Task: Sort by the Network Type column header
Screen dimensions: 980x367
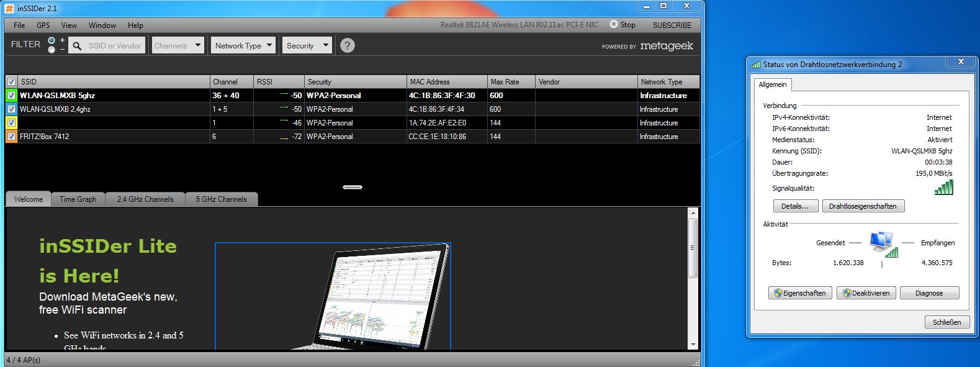Action: point(668,81)
